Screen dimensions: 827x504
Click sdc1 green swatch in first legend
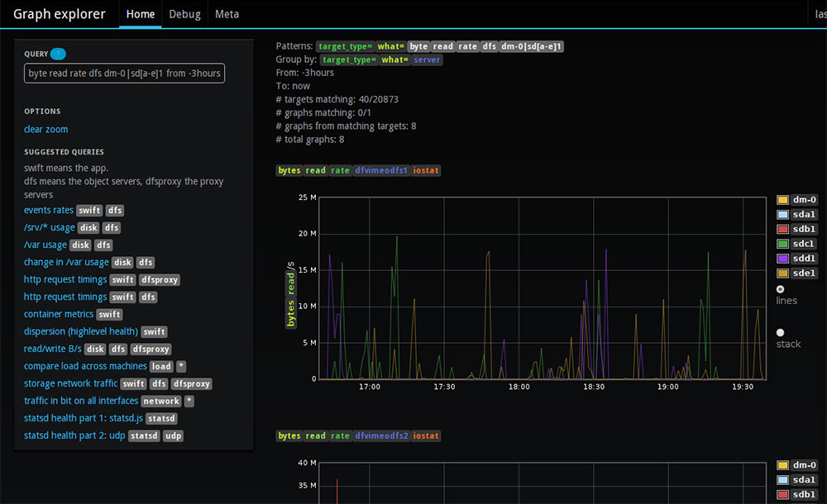point(782,244)
